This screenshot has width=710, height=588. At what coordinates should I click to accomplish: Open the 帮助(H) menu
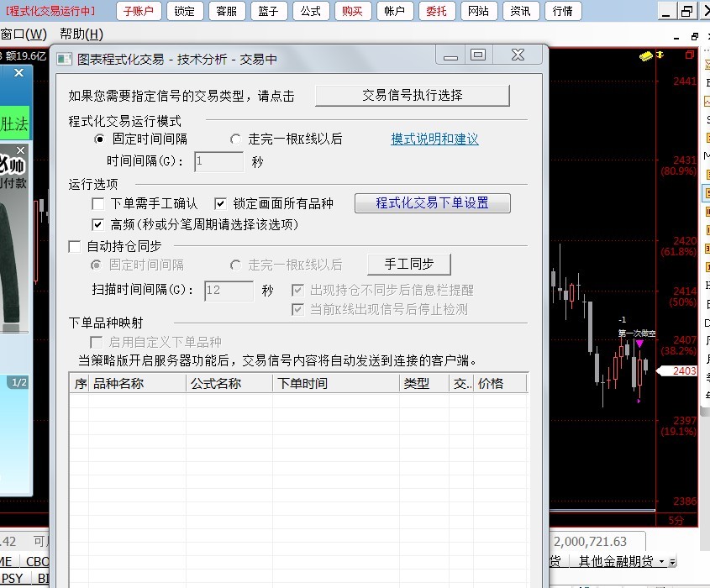[81, 34]
